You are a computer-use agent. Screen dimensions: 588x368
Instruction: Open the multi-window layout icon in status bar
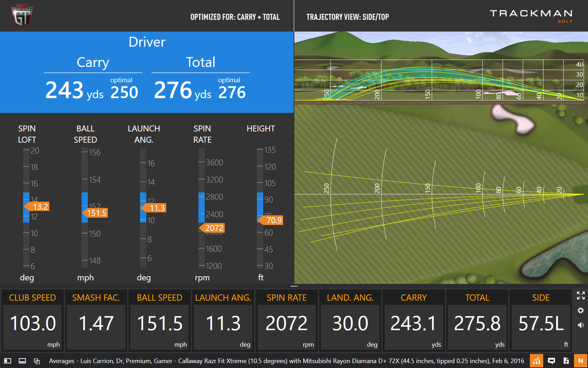tap(37, 361)
